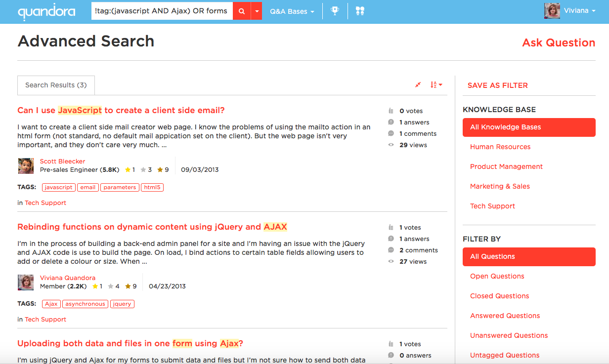Click the asynchronous tag
The height and width of the screenshot is (364, 609).
[85, 304]
